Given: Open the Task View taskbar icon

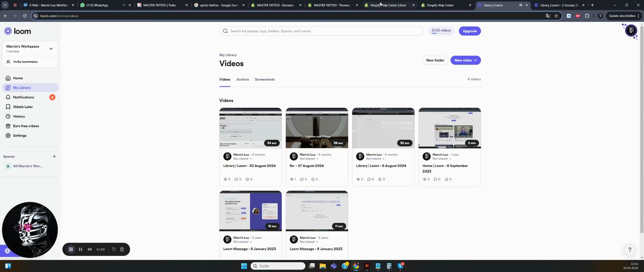Looking at the screenshot, I should 312,266.
